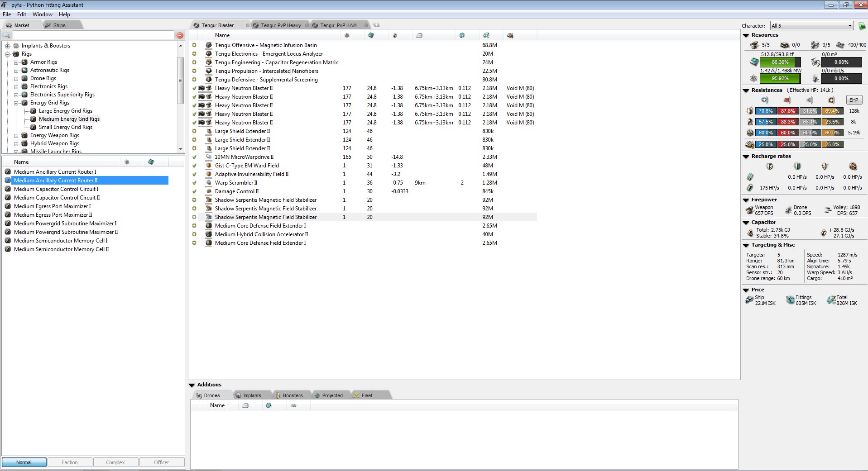The image size is (868, 471).
Task: Toggle the Normal meta filter
Action: click(24, 462)
